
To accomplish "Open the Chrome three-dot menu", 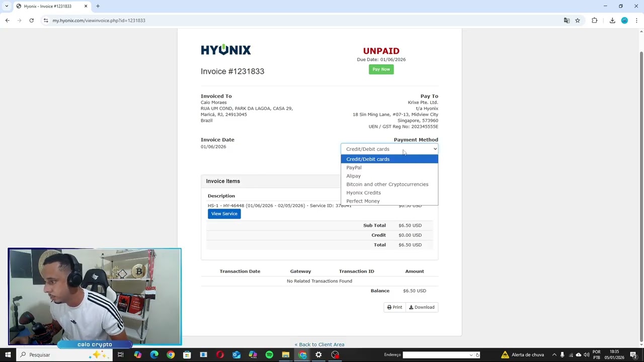I will [x=636, y=20].
